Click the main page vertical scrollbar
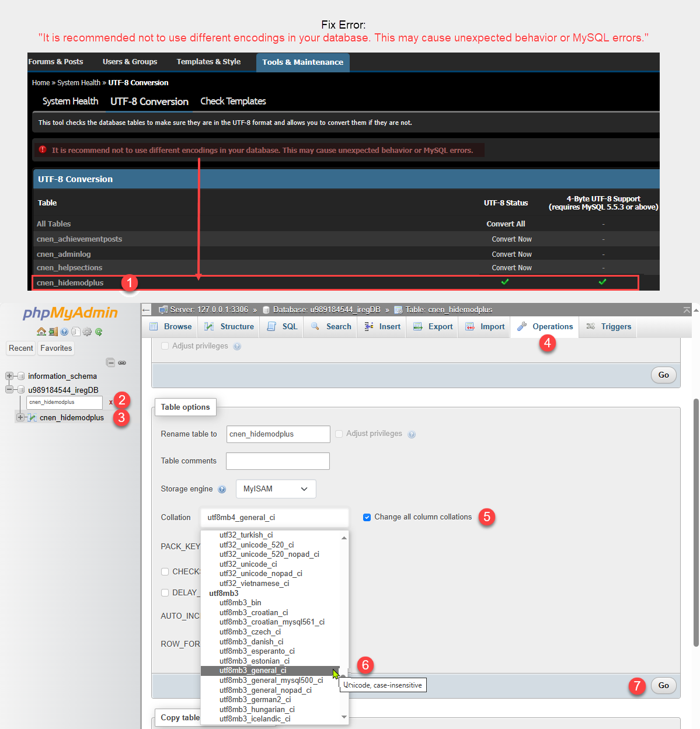The width and height of the screenshot is (700, 729). [x=695, y=522]
